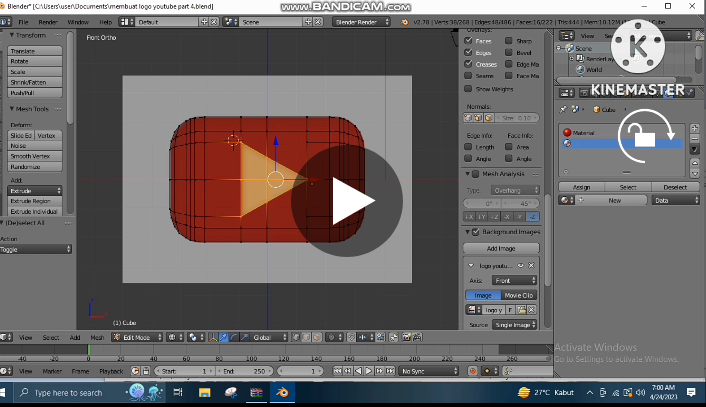Open Blender from the Windows taskbar
The width and height of the screenshot is (706, 407).
pos(282,393)
